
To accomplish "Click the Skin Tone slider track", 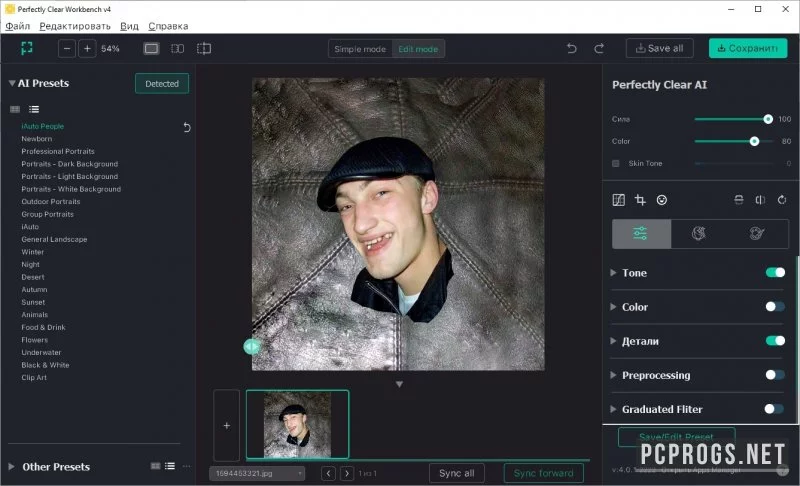I will 735,164.
